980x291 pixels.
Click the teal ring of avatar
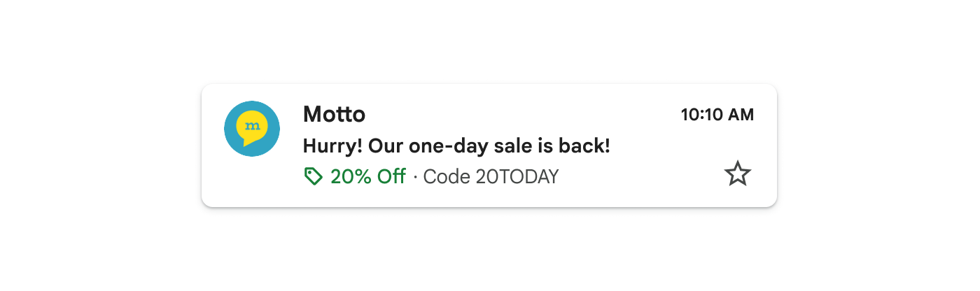point(231,129)
